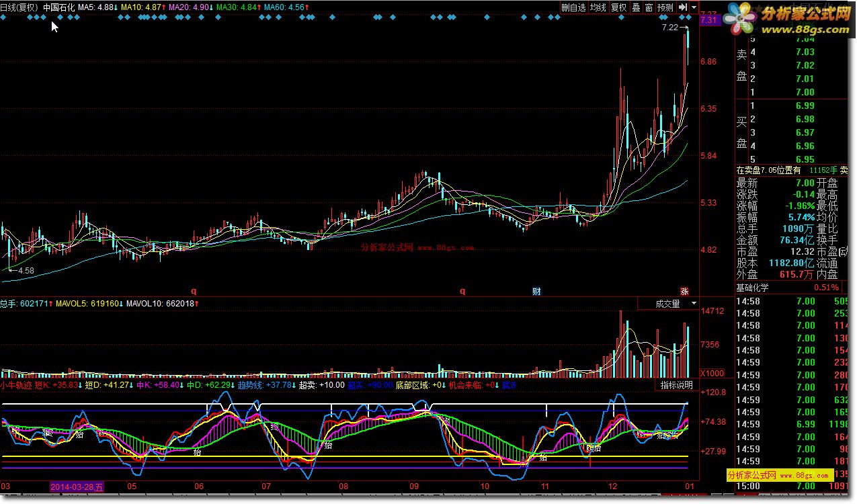Click the 窗 window layout button

tap(649, 7)
